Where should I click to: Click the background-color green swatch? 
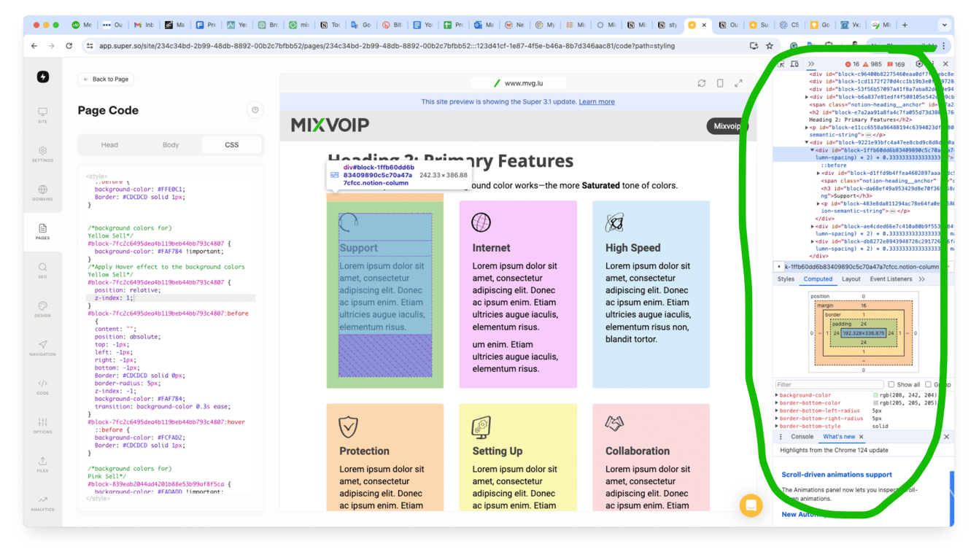point(876,395)
